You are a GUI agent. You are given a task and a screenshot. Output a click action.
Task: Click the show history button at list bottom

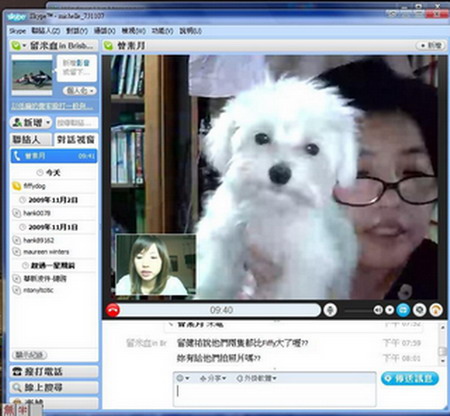click(x=29, y=355)
